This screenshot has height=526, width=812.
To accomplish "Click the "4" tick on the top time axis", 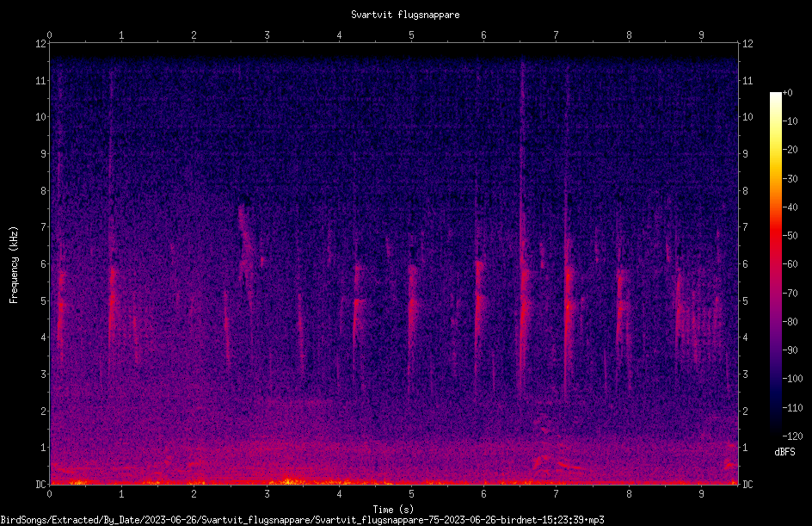I will [339, 35].
